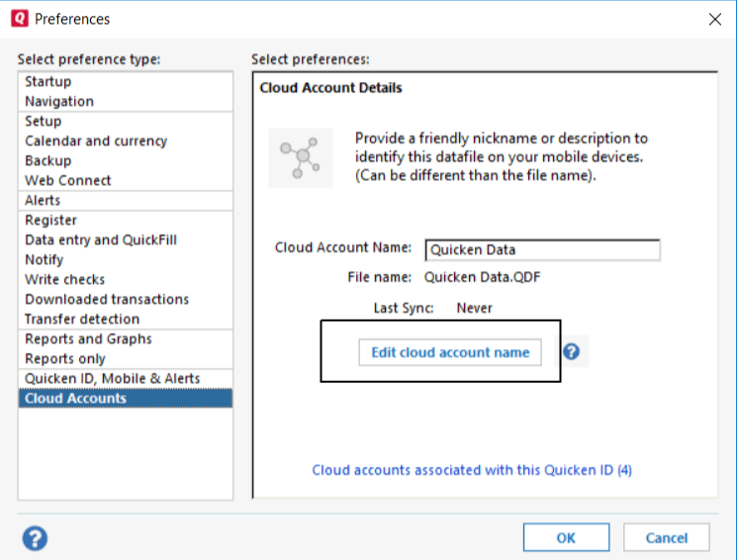The width and height of the screenshot is (737, 560).
Task: Open Write checks preferences
Action: click(126, 279)
